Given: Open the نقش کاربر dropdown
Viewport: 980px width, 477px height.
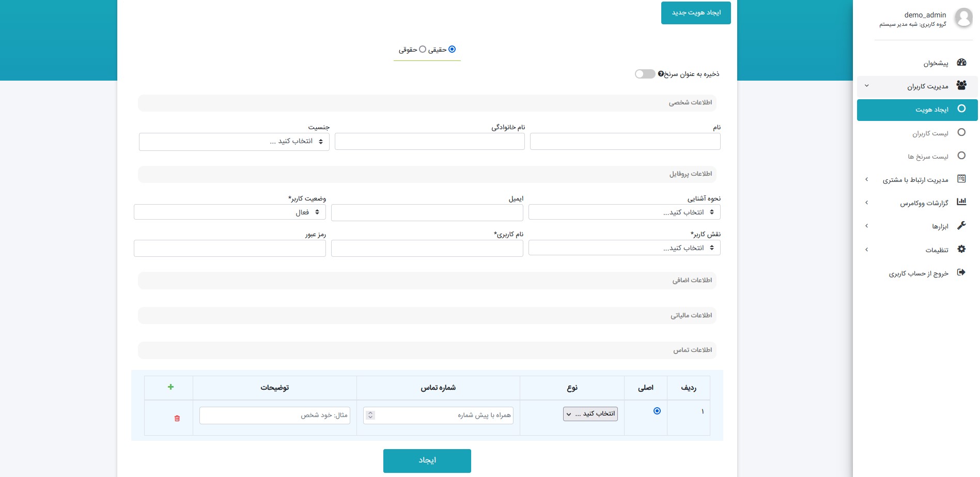Looking at the screenshot, I should tap(624, 248).
